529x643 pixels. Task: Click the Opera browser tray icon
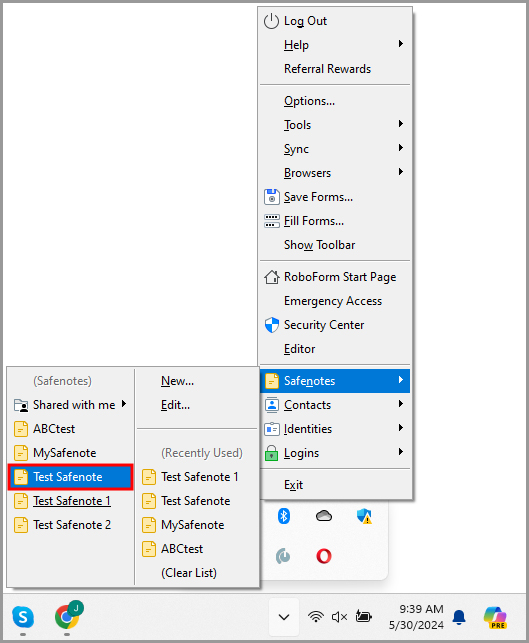324,556
